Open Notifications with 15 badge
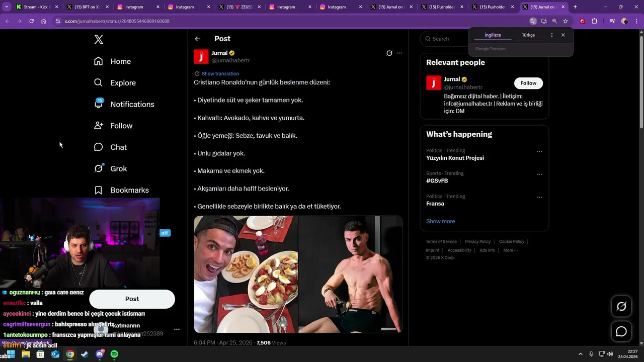 pyautogui.click(x=124, y=104)
